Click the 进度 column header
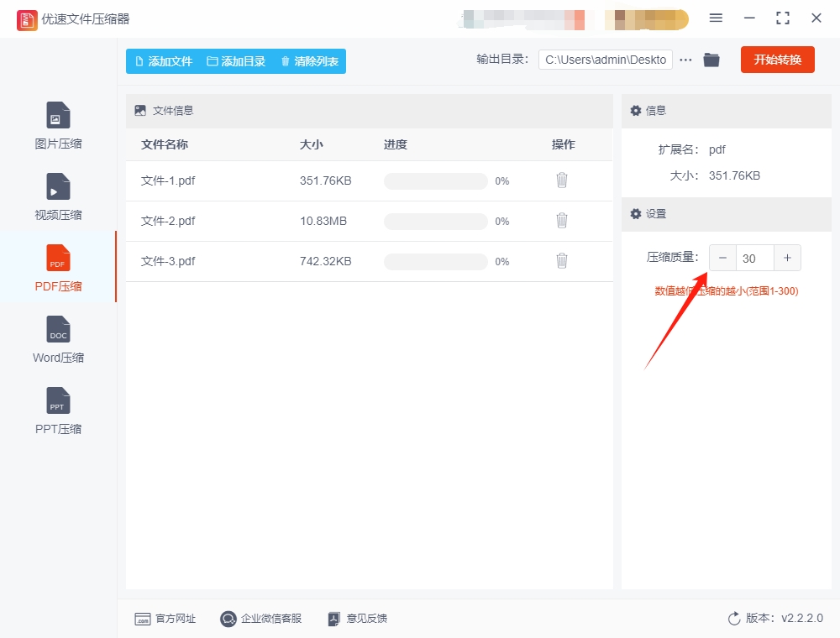Image resolution: width=840 pixels, height=638 pixels. 396,144
